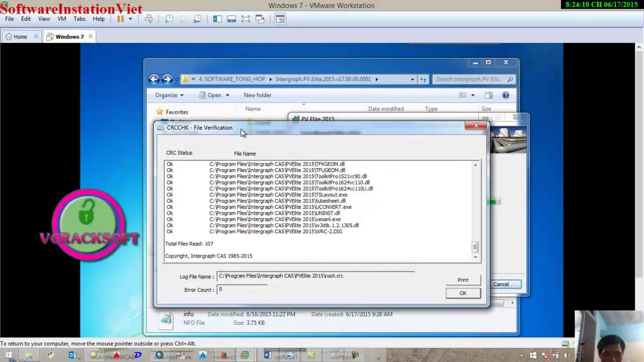The width and height of the screenshot is (644, 362).
Task: Open the snapshot manager icon
Action: coord(197,19)
